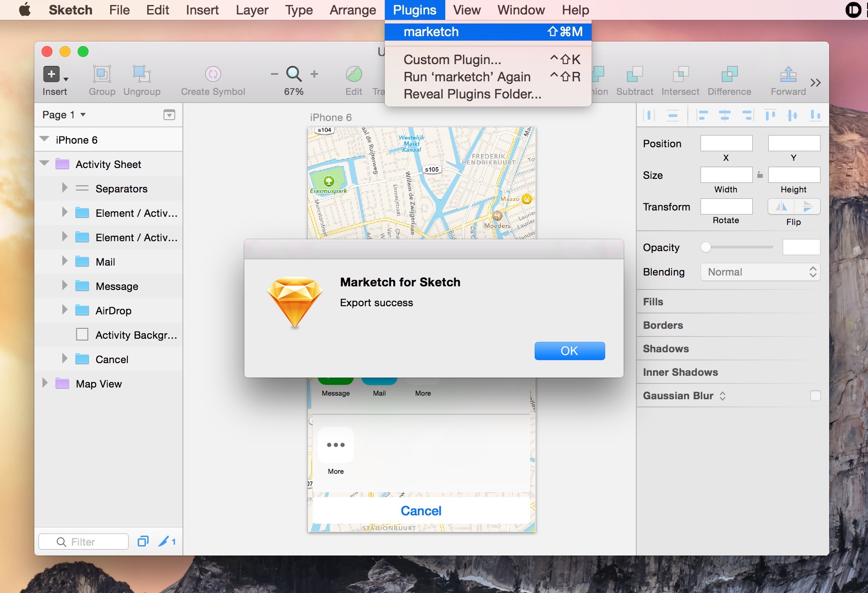Open the Blending mode dropdown
868x593 pixels.
(x=760, y=272)
